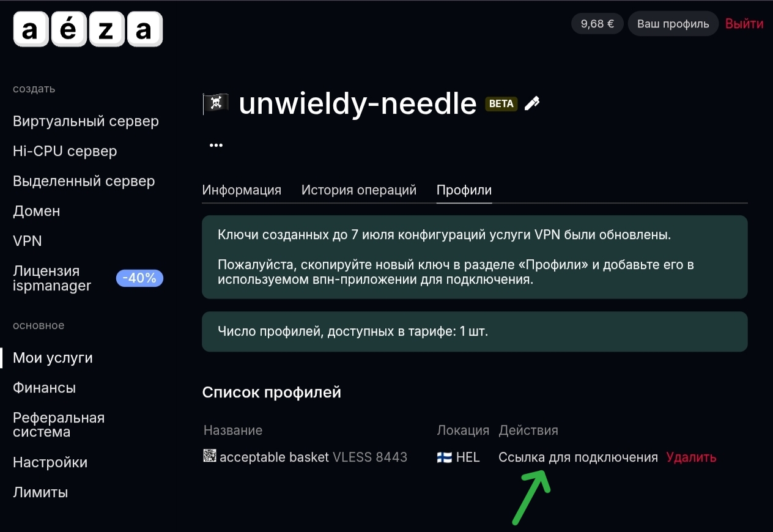Click Выйти to log out

point(744,24)
